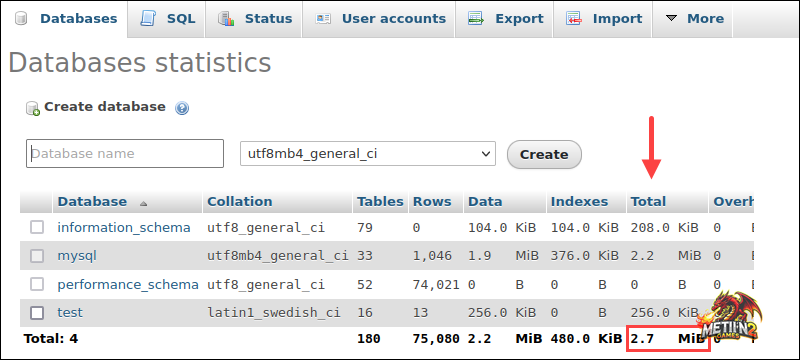Click the 208.0 total value
This screenshot has width=800, height=360.
650,227
